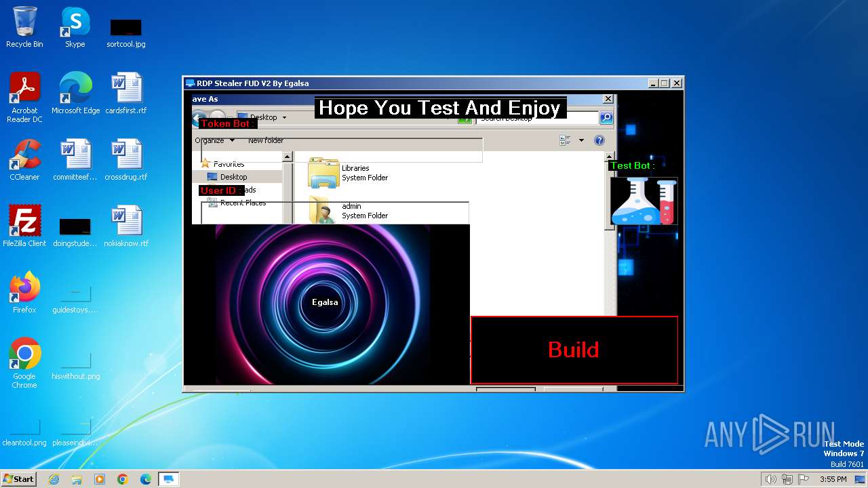Expand the Desktop address path arrow
Screen dimensions: 868x488
coord(284,117)
